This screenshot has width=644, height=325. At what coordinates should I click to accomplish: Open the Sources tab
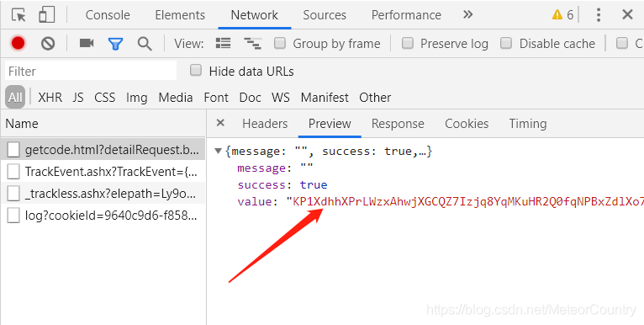tap(325, 15)
